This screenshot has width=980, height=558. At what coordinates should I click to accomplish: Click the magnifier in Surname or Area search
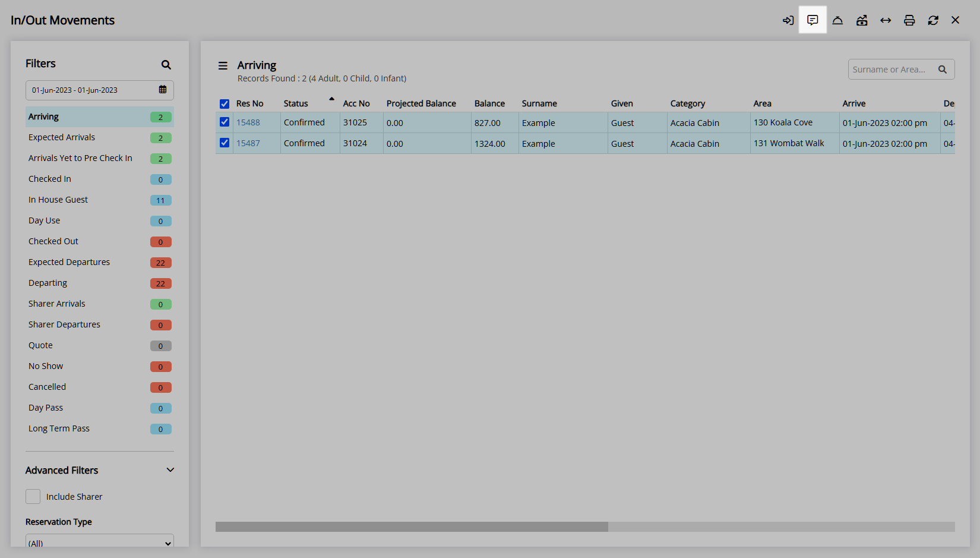click(x=943, y=70)
